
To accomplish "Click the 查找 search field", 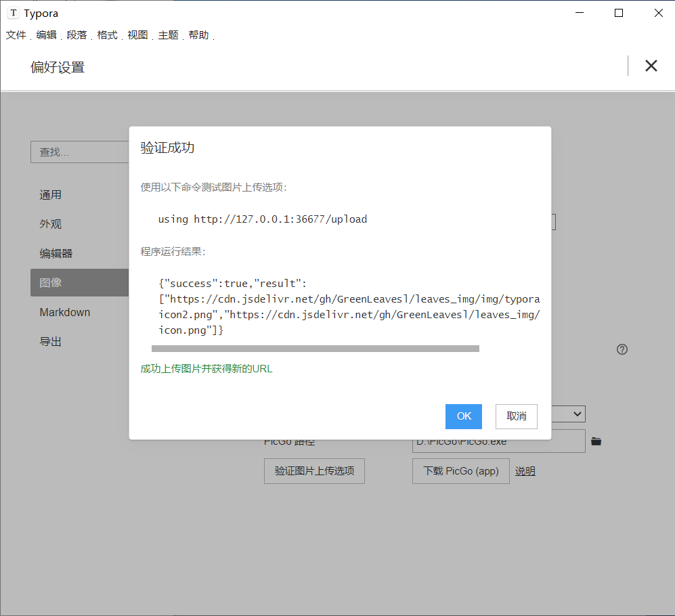I will pos(80,152).
